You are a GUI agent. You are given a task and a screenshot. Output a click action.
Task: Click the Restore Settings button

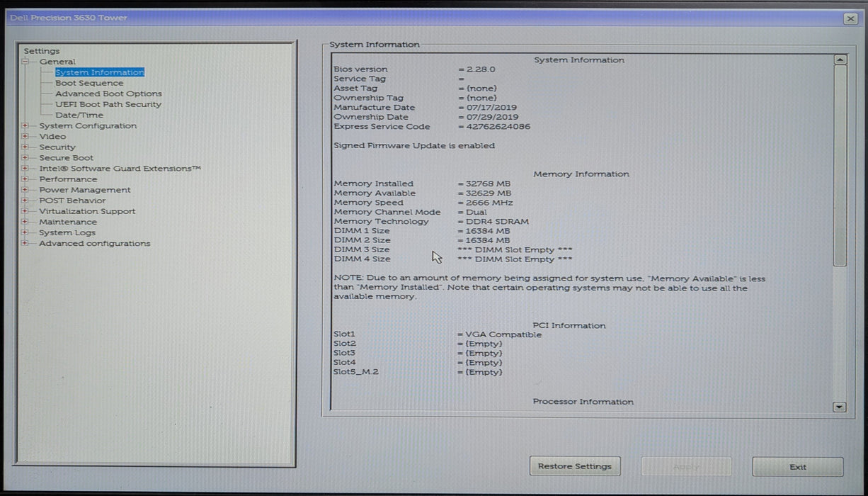pos(575,466)
